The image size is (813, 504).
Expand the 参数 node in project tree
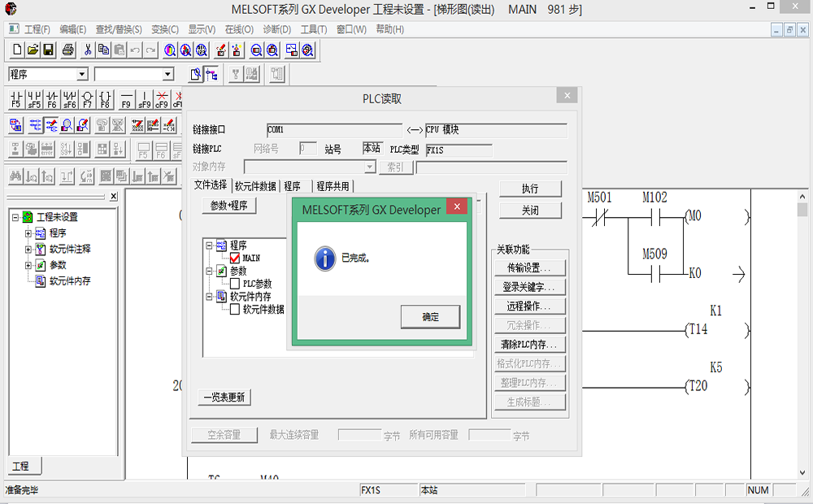point(28,265)
